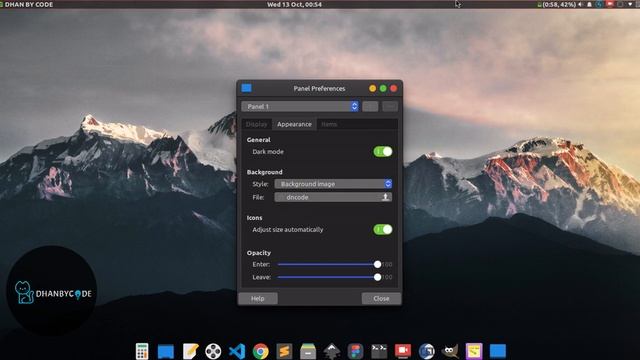
Task: Turn off the Dark mode switch
Action: 382,151
